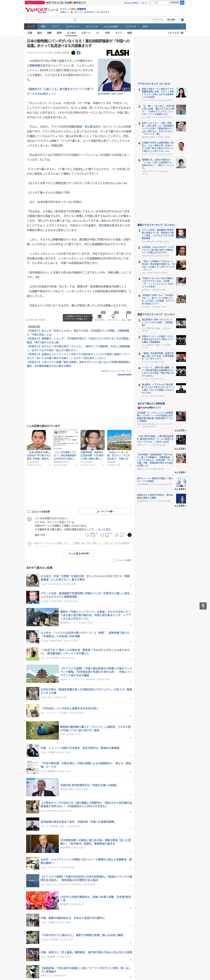Open the 春節の「中国人インバウンド」 article
210x980 pixels.
[x=96, y=615]
